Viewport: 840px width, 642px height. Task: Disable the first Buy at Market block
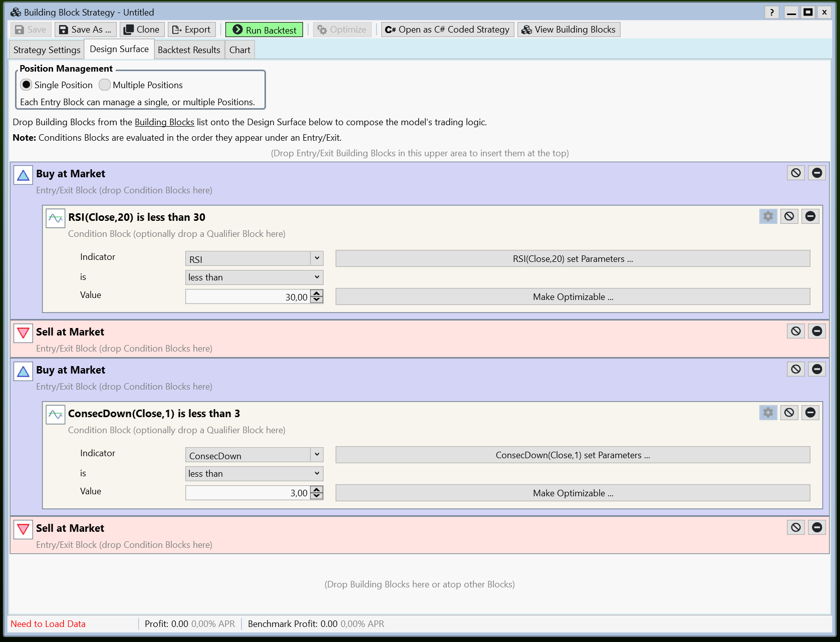(x=795, y=173)
